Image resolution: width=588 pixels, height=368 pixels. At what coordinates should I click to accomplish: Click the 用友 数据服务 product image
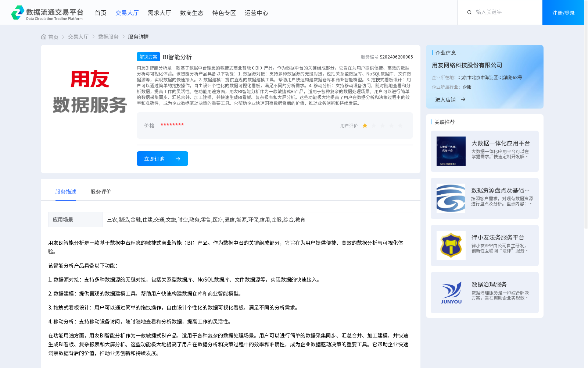[x=90, y=92]
